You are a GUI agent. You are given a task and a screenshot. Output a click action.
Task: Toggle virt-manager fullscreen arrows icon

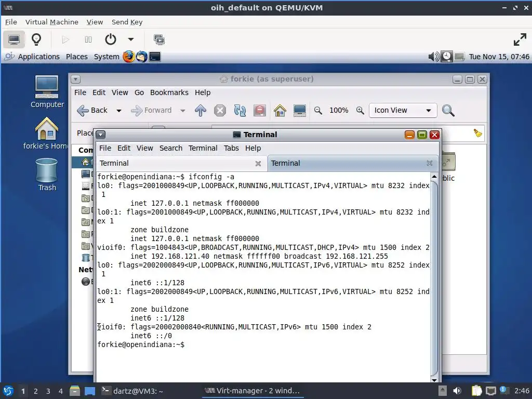tap(520, 39)
